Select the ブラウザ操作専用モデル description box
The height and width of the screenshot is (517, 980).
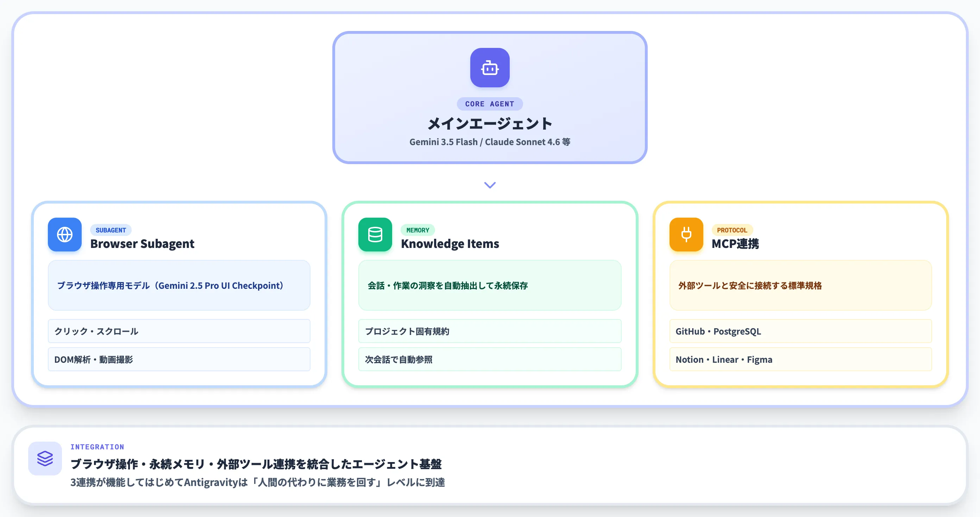point(179,285)
